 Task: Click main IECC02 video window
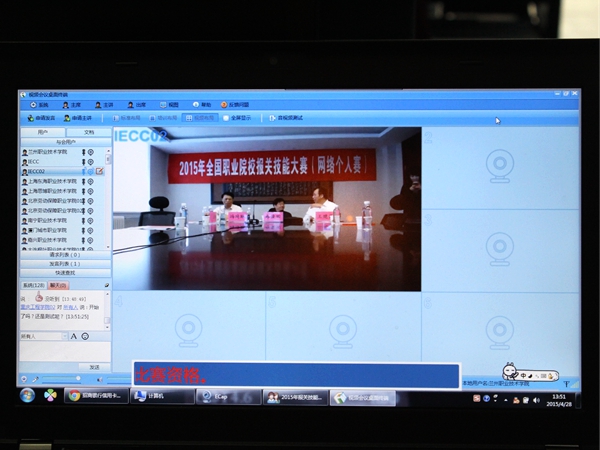267,209
